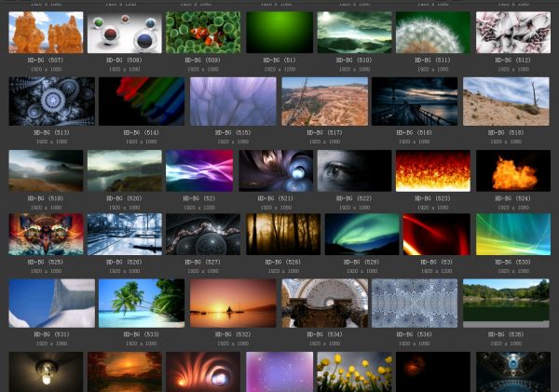Select the orange rock formations thumbnail HD-BG (507)

pos(46,33)
